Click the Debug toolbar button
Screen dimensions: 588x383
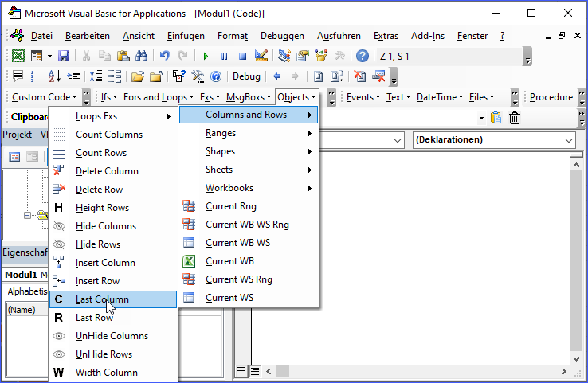[x=246, y=76]
